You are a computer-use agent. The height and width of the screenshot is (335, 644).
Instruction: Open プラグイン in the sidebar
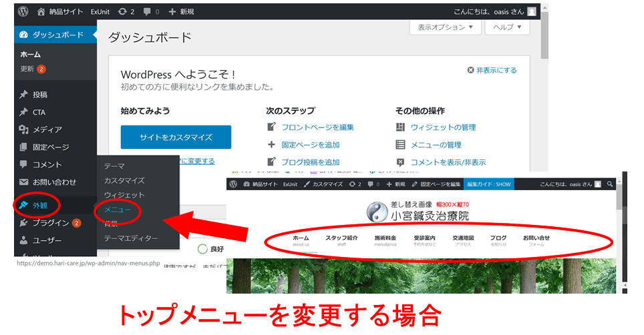(x=50, y=223)
